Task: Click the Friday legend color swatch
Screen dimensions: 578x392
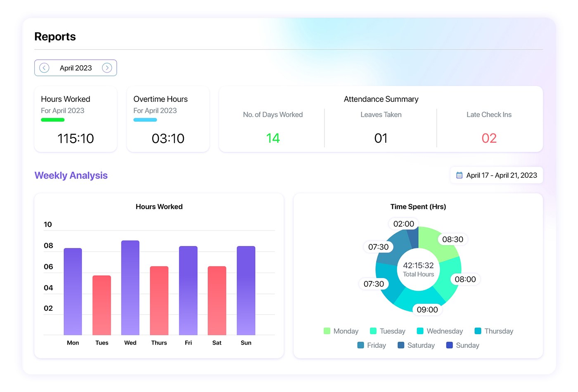Action: point(361,345)
